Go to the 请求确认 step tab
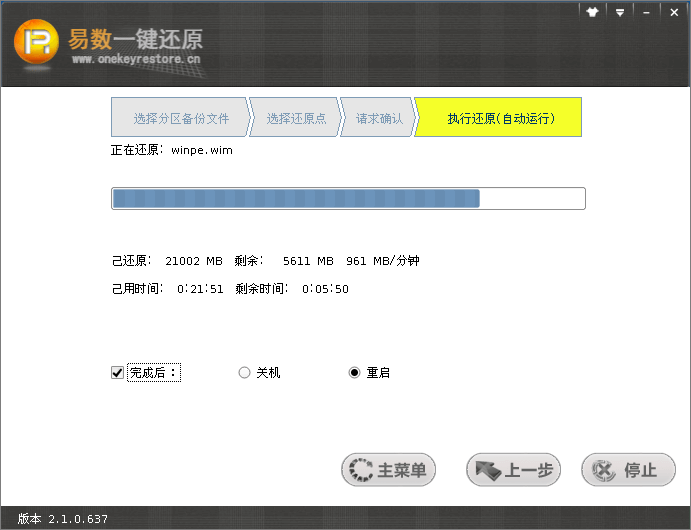This screenshot has width=691, height=530. [x=379, y=118]
